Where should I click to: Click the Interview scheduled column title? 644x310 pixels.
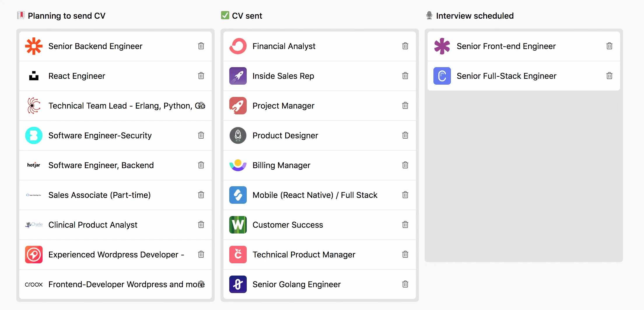(475, 16)
